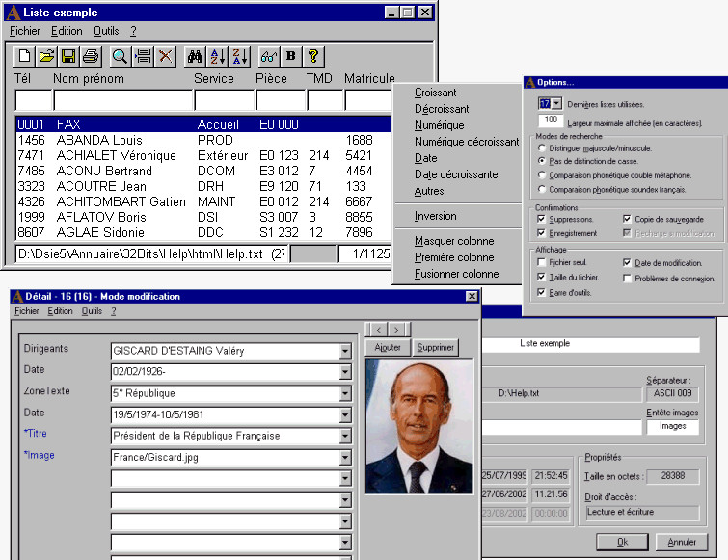Toggle the Date de modification checkbox
Viewport: 728px width, 560px height.
point(627,262)
